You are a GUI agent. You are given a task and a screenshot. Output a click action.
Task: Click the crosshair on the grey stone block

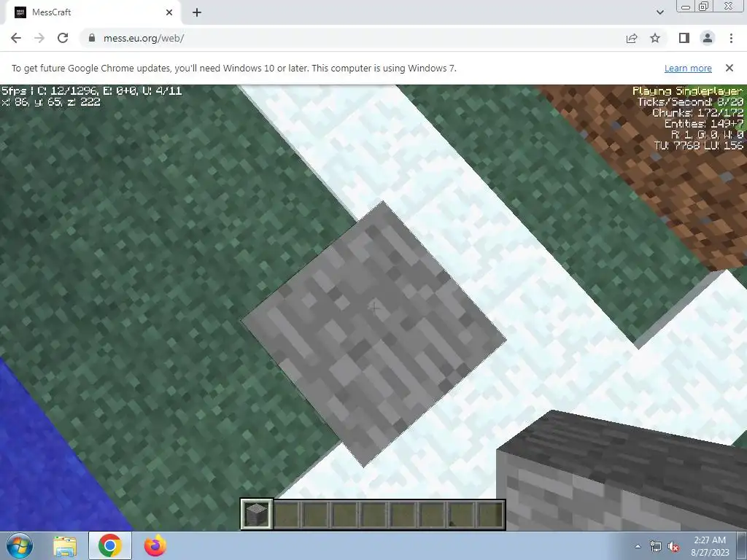(x=374, y=308)
